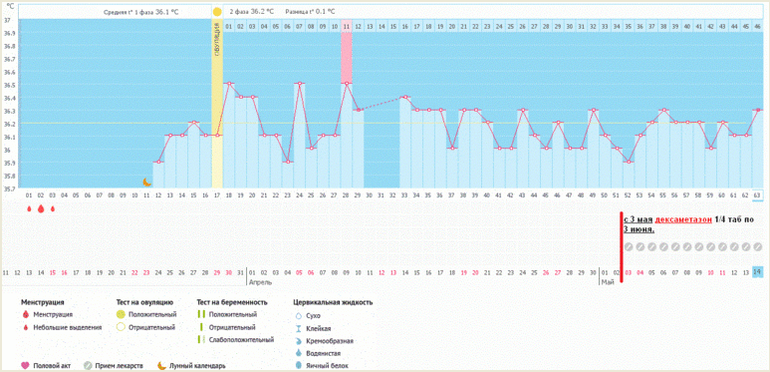The height and width of the screenshot is (372, 770).
Task: Select the temperature point on cycle day 28
Action: click(x=347, y=83)
